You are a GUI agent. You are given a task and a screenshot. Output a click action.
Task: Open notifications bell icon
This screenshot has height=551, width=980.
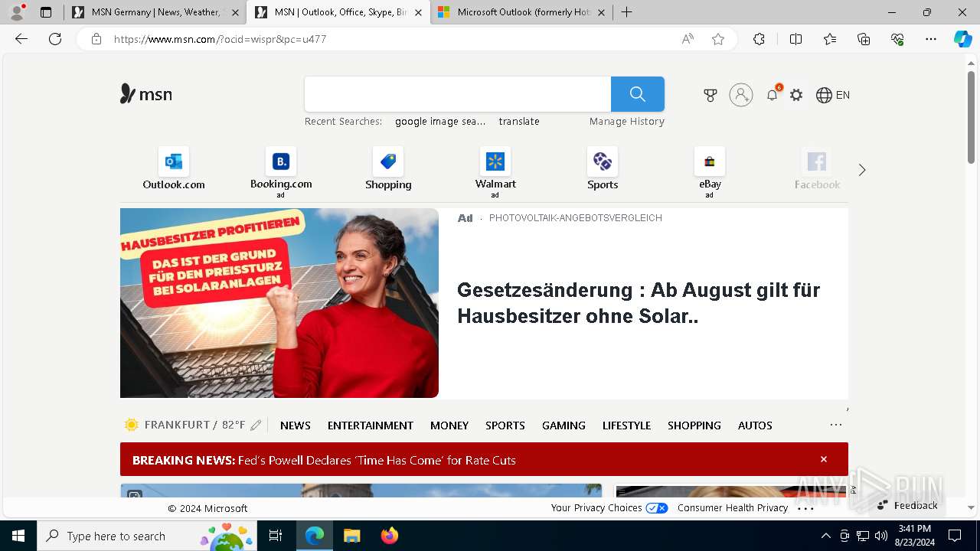773,95
